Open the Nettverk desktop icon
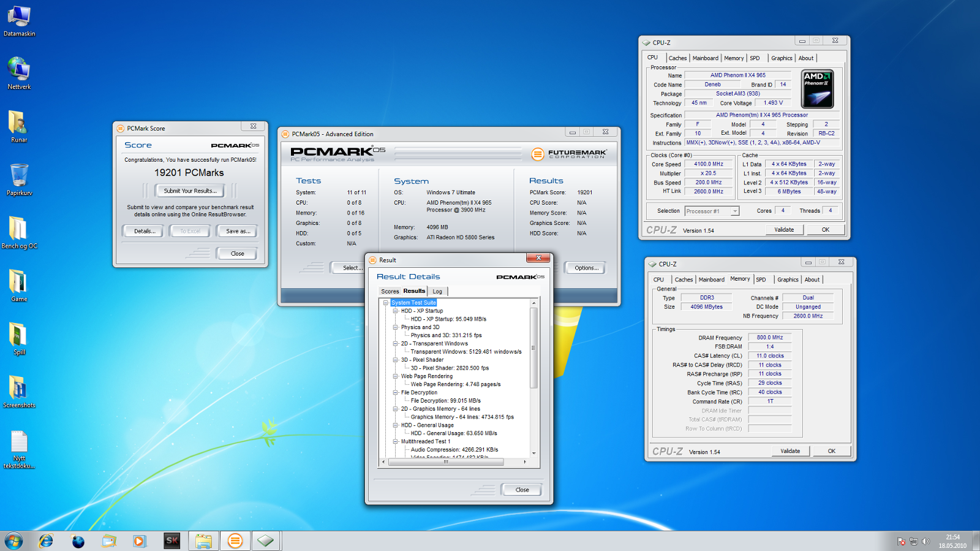 point(19,74)
